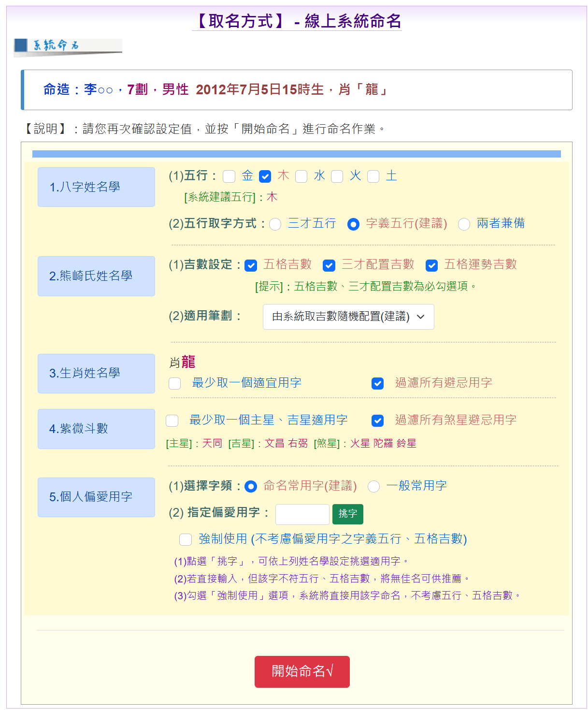Enable the 強制使用 checkbox
The image size is (588, 710).
(x=185, y=539)
